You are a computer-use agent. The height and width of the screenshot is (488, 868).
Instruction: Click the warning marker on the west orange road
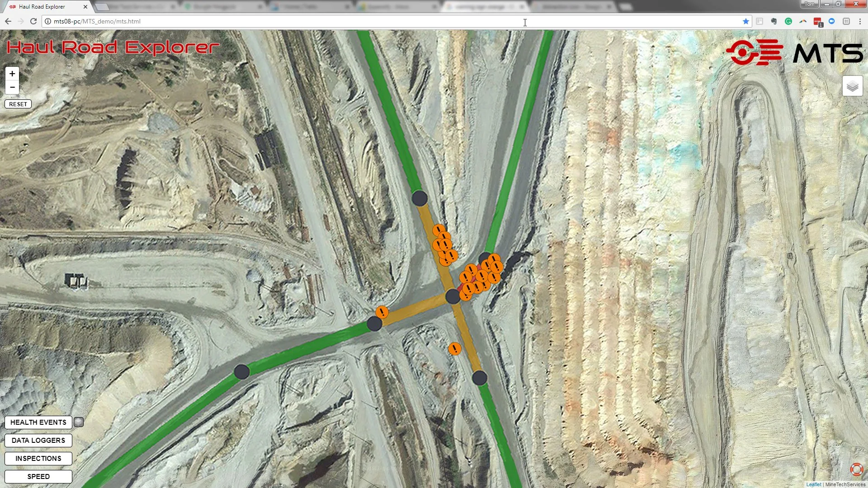click(x=382, y=312)
